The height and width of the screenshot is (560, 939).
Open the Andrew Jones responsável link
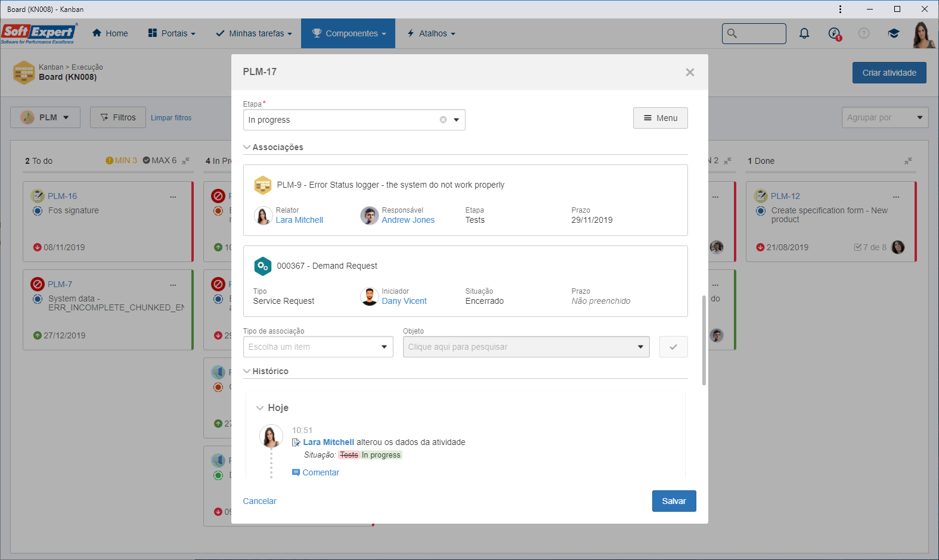point(408,220)
